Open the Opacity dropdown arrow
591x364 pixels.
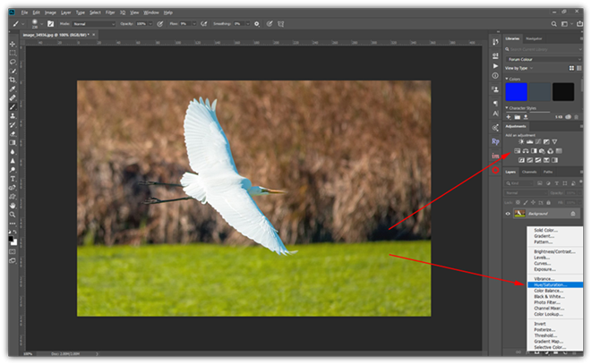pos(150,24)
